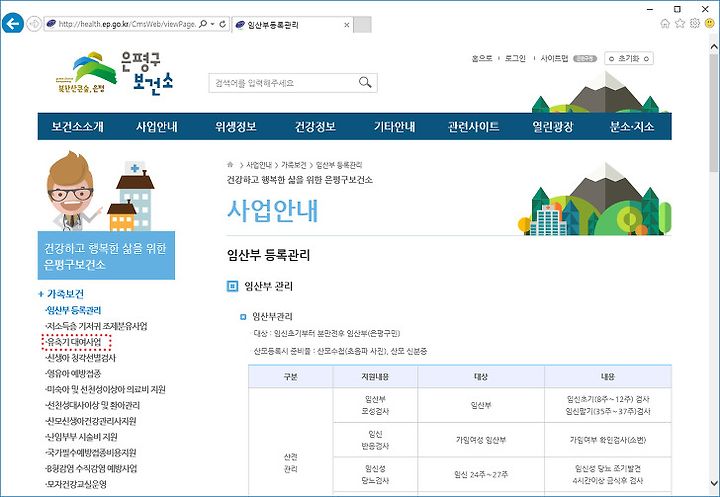Select 신생아 청각선별검사 in sidebar

click(x=81, y=358)
